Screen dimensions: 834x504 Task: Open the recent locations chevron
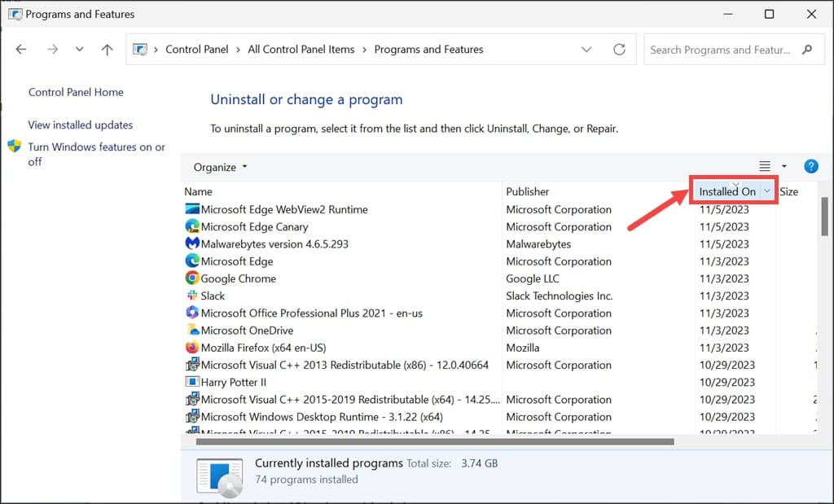[79, 50]
